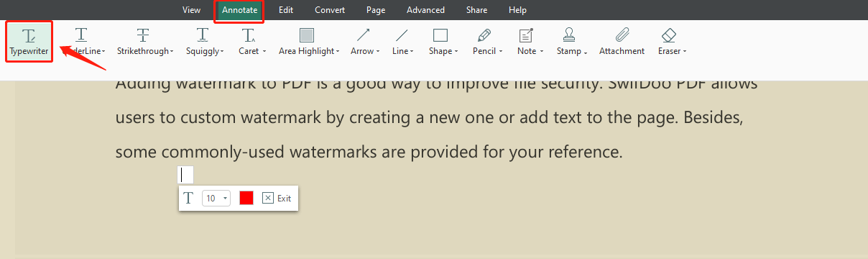This screenshot has width=868, height=259.
Task: Expand the Squiggly dropdown arrow
Action: [222, 52]
